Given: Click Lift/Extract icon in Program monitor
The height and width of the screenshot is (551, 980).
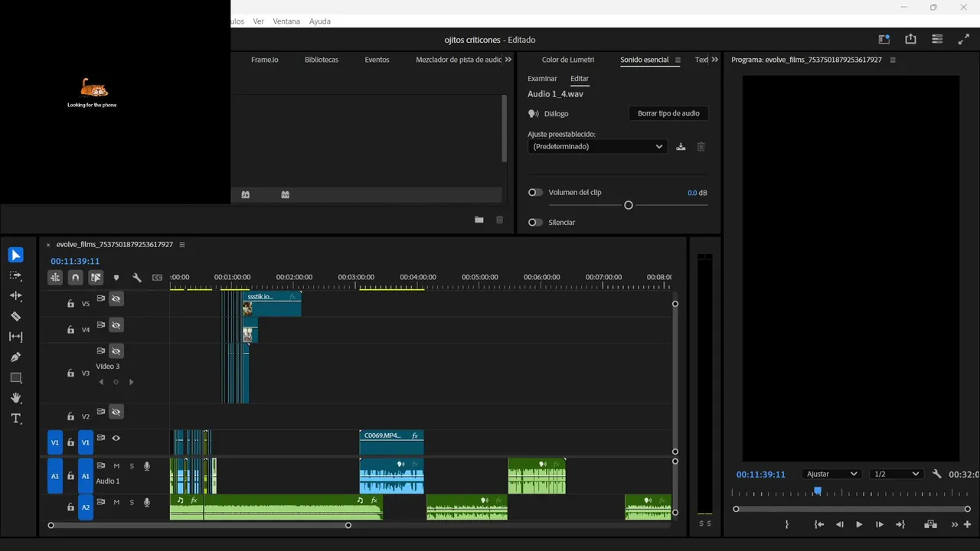Looking at the screenshot, I should tap(930, 524).
